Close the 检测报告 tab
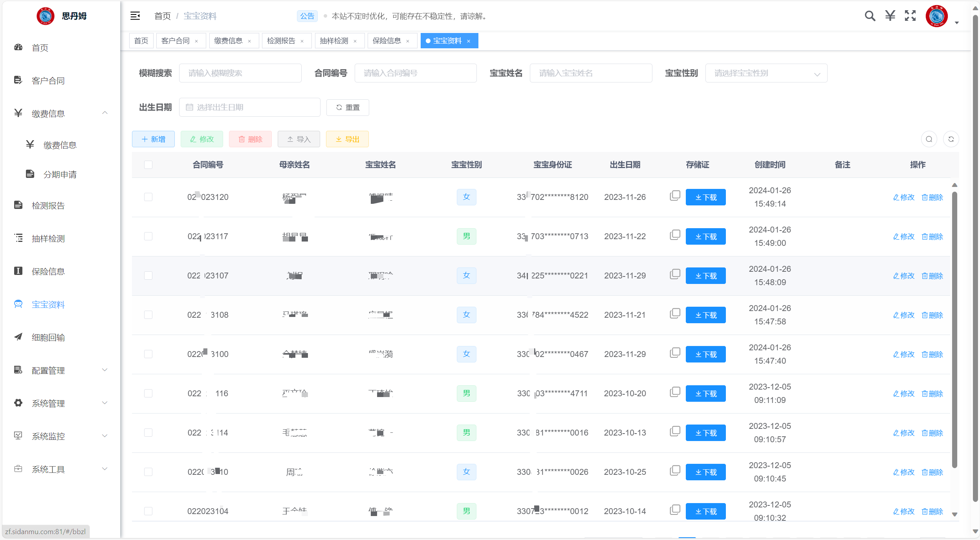The image size is (980, 540). (302, 41)
